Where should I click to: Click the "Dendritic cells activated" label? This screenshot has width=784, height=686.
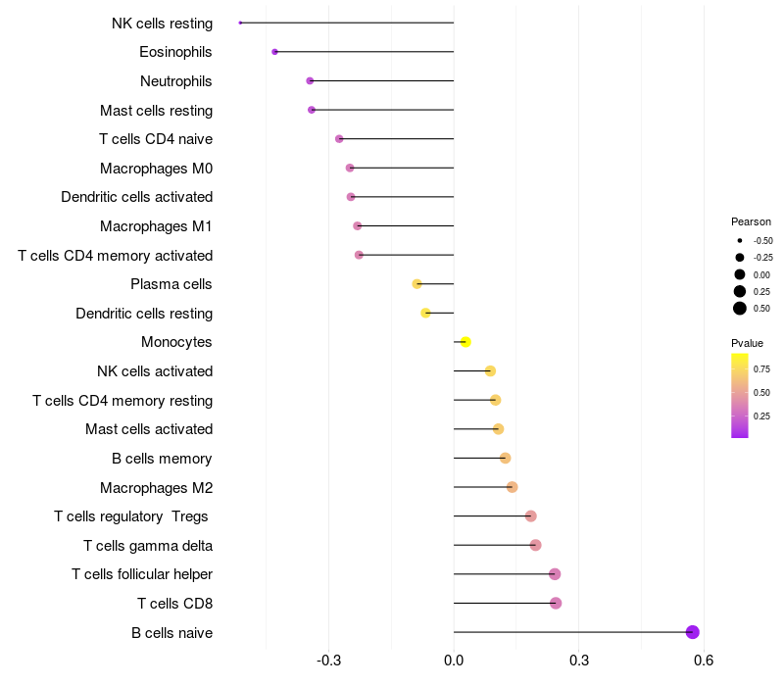[136, 197]
